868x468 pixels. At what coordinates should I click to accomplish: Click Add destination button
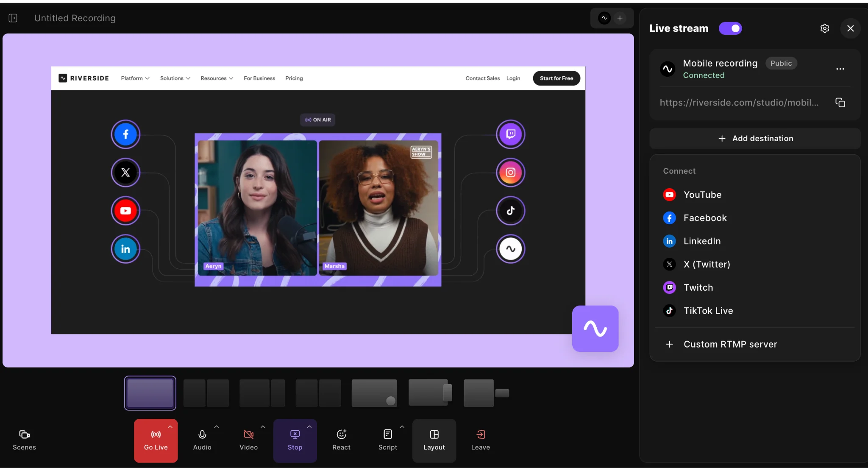[x=755, y=139]
